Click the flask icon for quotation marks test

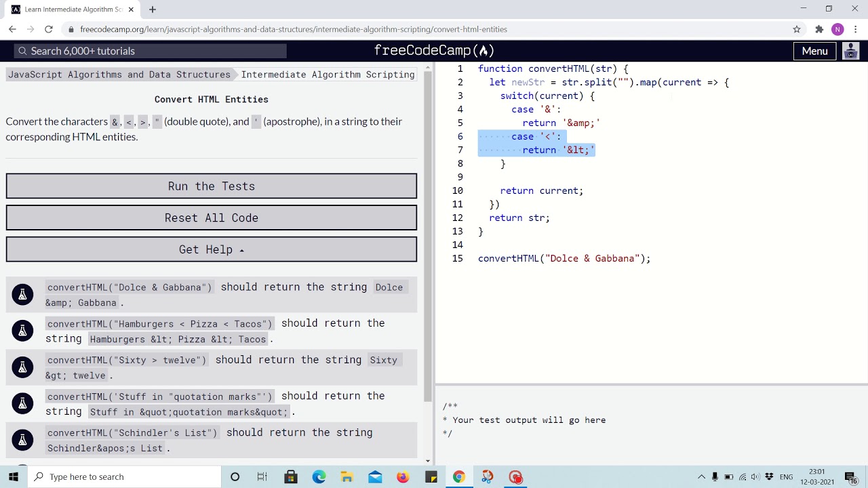click(x=22, y=403)
